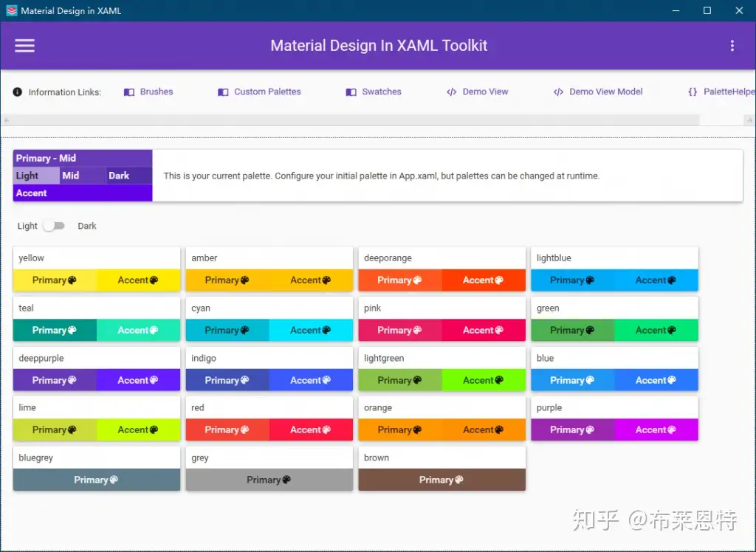756x552 pixels.
Task: Choose deeporange Accent
Action: (x=484, y=280)
